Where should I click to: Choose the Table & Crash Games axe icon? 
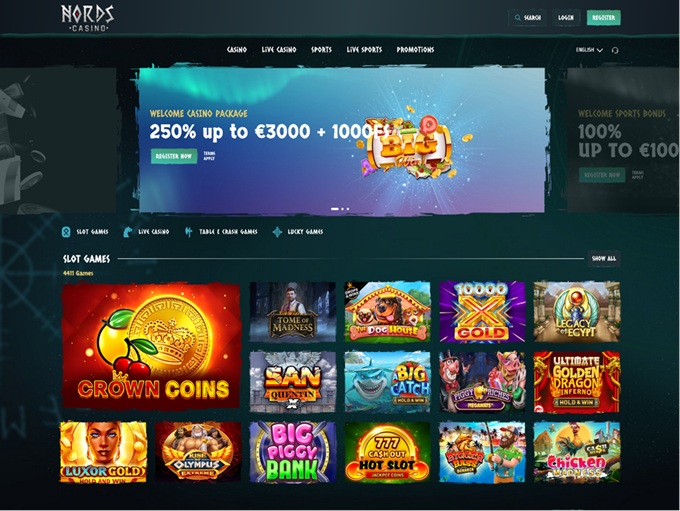click(188, 232)
